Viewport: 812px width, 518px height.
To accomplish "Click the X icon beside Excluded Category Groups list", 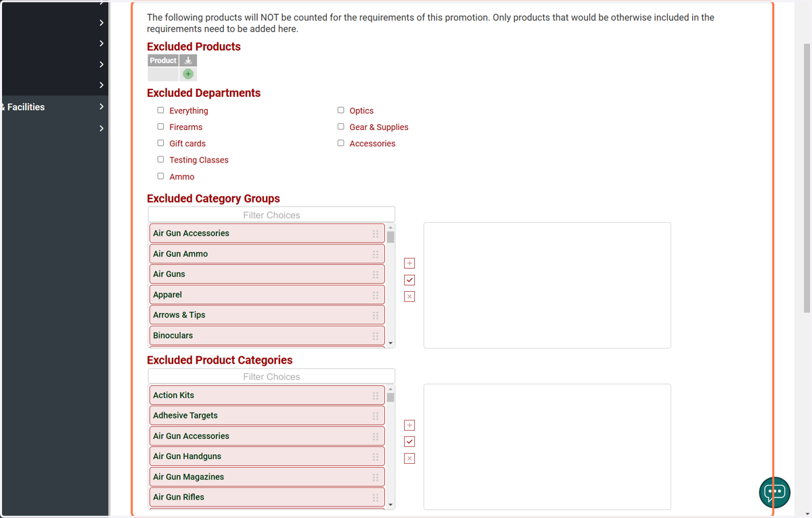I will pos(409,297).
